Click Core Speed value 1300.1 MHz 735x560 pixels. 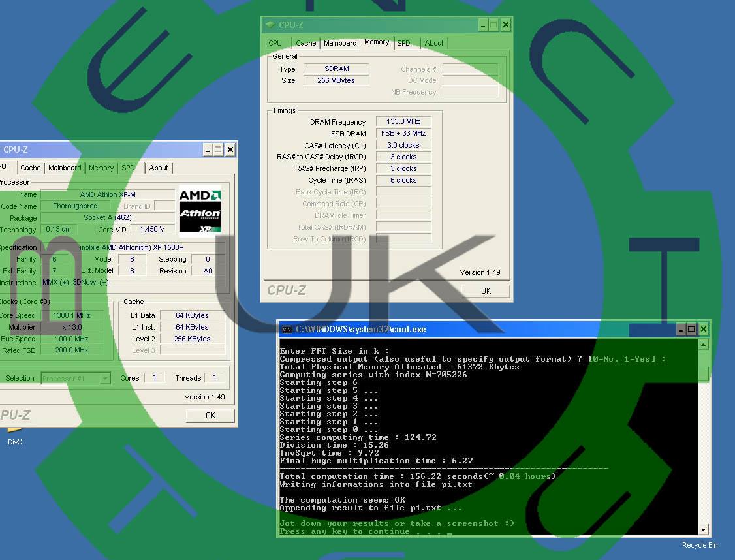[72, 315]
